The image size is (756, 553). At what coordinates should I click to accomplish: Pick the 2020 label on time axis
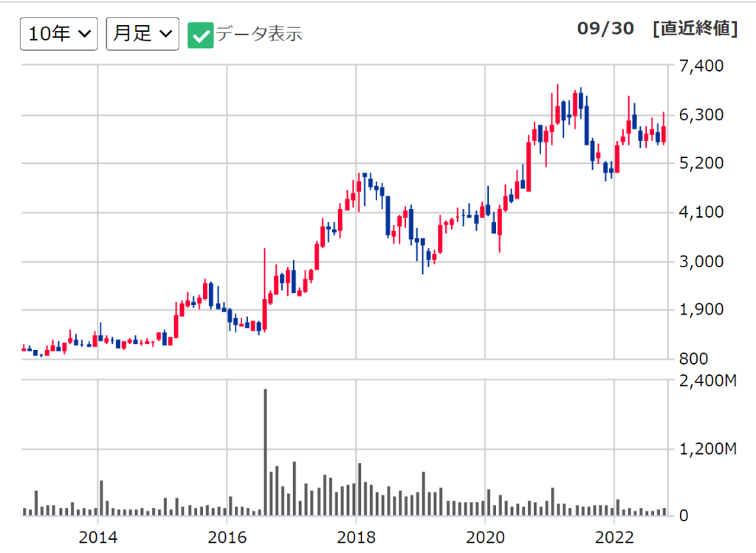tap(485, 535)
